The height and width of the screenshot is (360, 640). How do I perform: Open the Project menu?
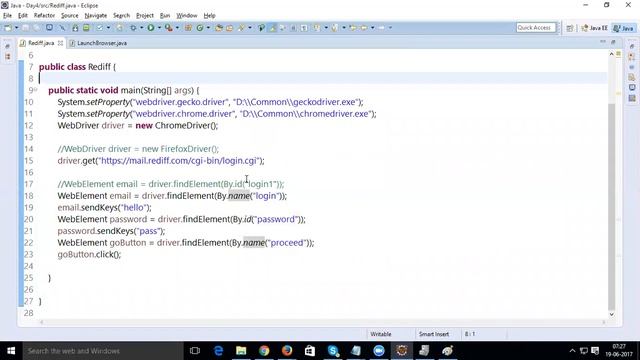(x=144, y=16)
